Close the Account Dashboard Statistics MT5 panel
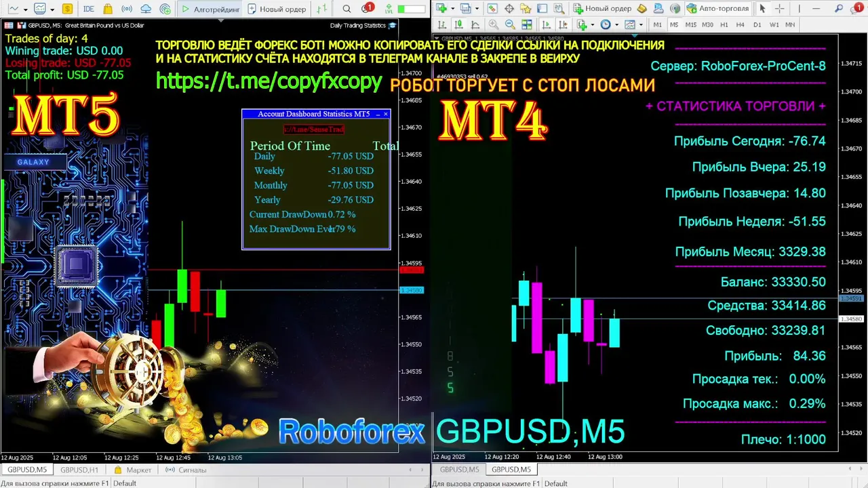This screenshot has height=488, width=868. pos(386,114)
